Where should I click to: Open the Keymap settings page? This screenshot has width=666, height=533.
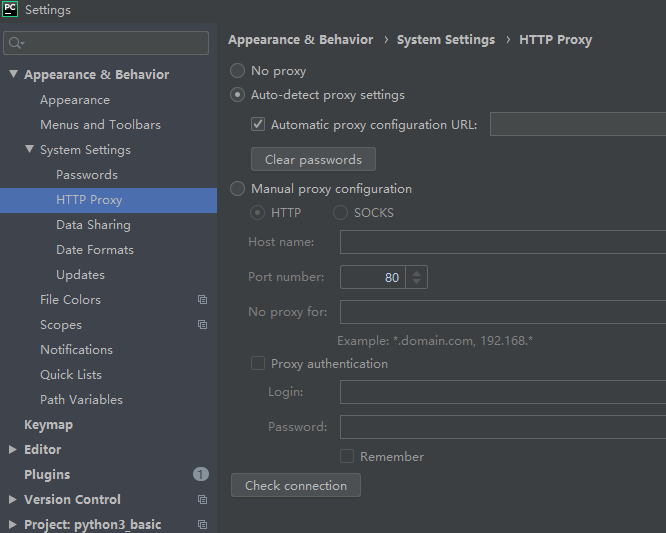pos(48,425)
